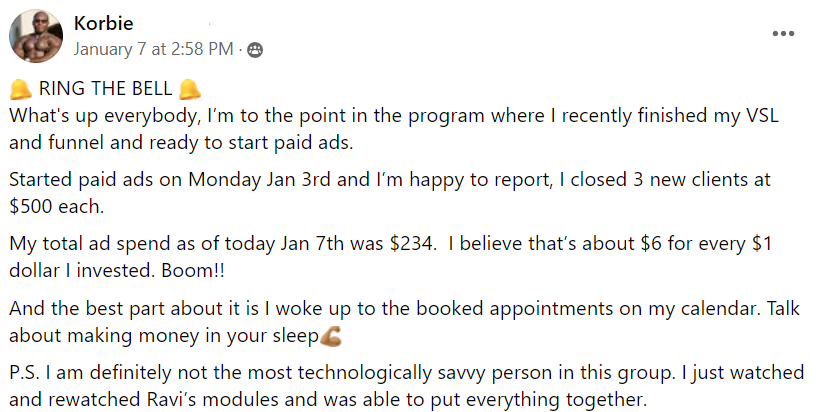Click the word calendar in the post
822x412 pixels.
[719, 308]
